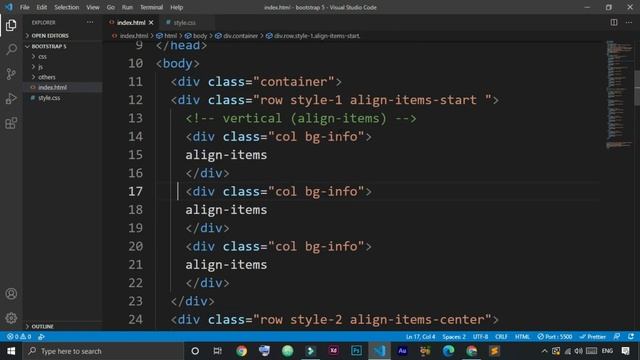The width and height of the screenshot is (640, 360).
Task: Click the html breadcrumb item
Action: click(167, 36)
